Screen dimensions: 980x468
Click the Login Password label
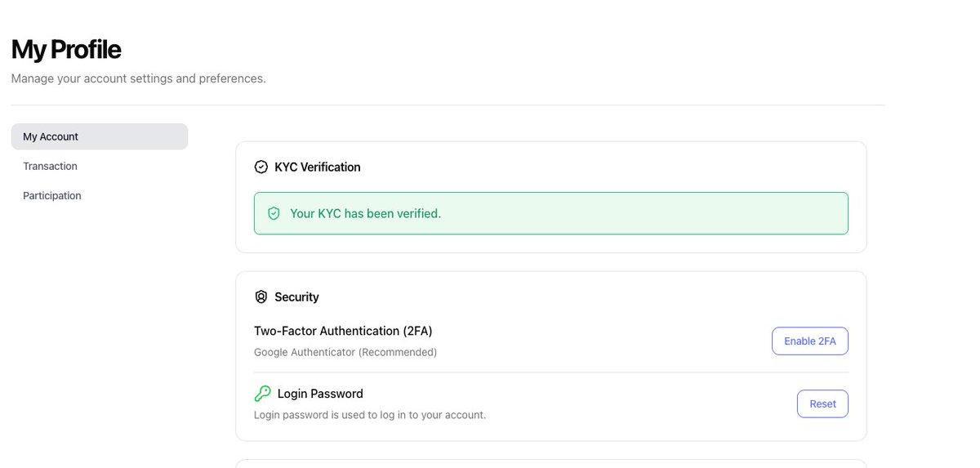pos(320,394)
